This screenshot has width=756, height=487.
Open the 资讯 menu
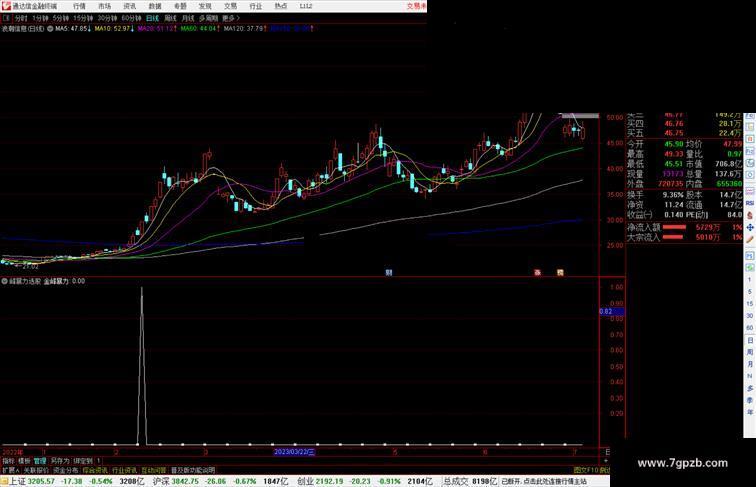129,6
